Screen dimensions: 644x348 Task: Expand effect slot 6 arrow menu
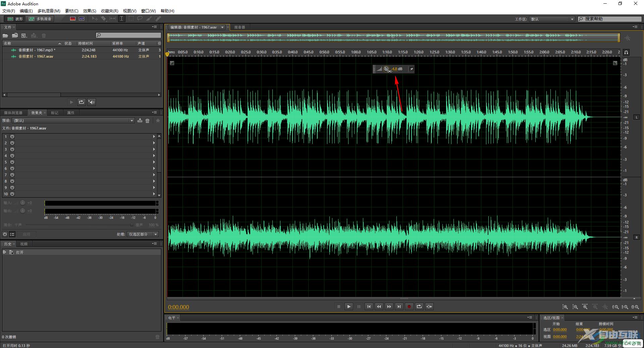[x=154, y=168]
